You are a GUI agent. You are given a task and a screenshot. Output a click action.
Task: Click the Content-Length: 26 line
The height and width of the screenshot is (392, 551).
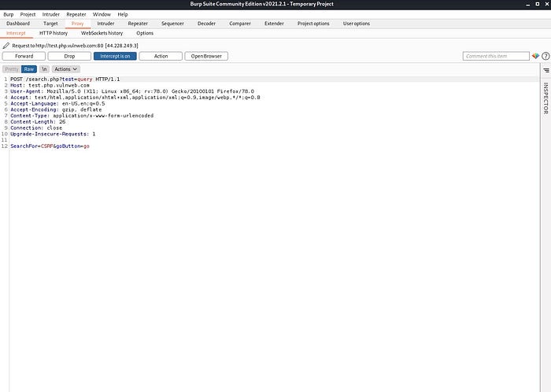click(38, 122)
